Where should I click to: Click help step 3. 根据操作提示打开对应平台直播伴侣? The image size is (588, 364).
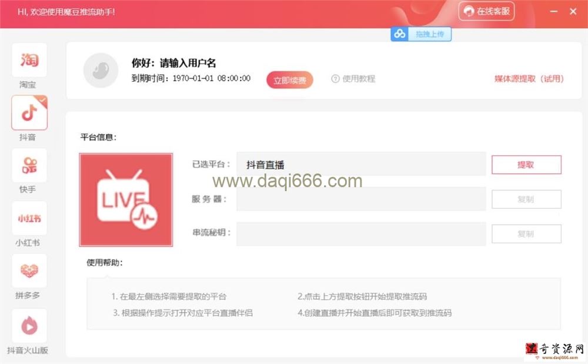pos(183,313)
